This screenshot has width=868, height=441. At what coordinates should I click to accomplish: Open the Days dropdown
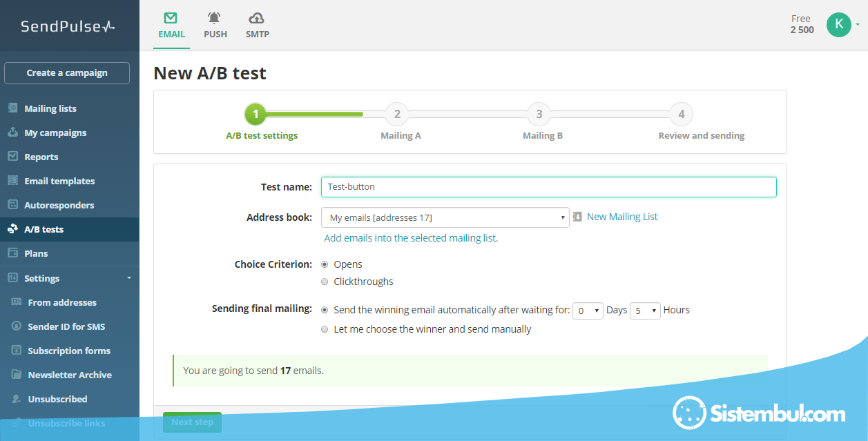pyautogui.click(x=588, y=311)
